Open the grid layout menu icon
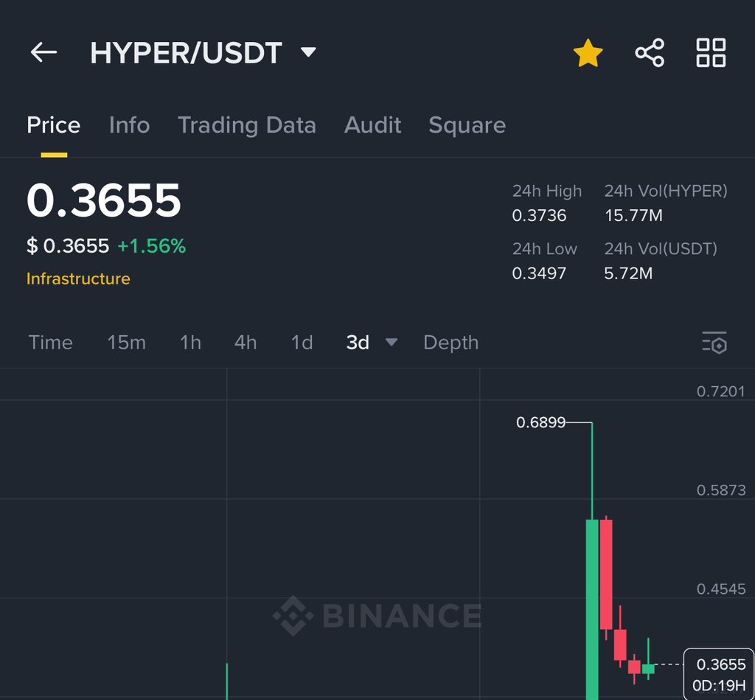Screen dimensions: 755x700 (x=711, y=53)
